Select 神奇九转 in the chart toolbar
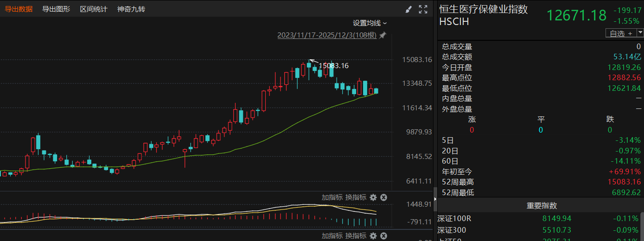644x241 pixels. (x=131, y=9)
